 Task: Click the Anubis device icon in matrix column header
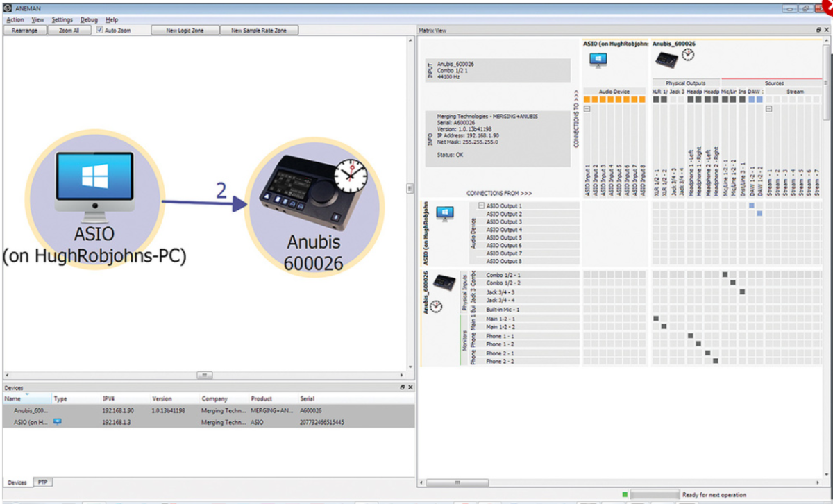click(666, 60)
